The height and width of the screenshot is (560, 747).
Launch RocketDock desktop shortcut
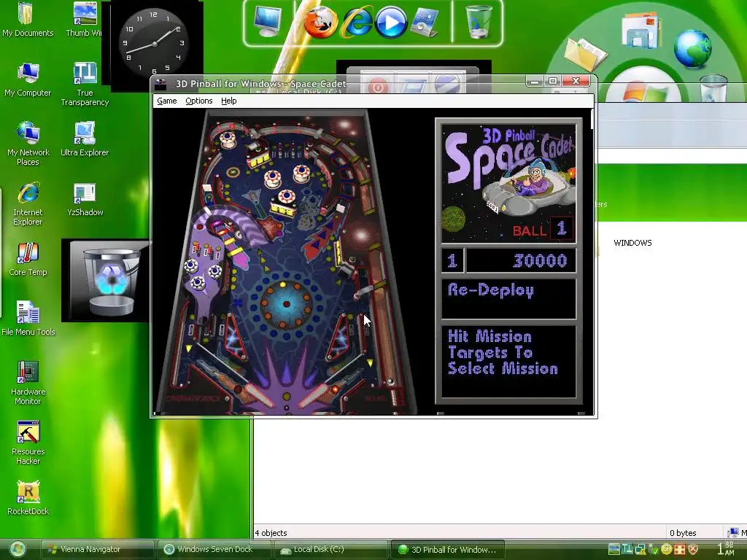point(28,498)
